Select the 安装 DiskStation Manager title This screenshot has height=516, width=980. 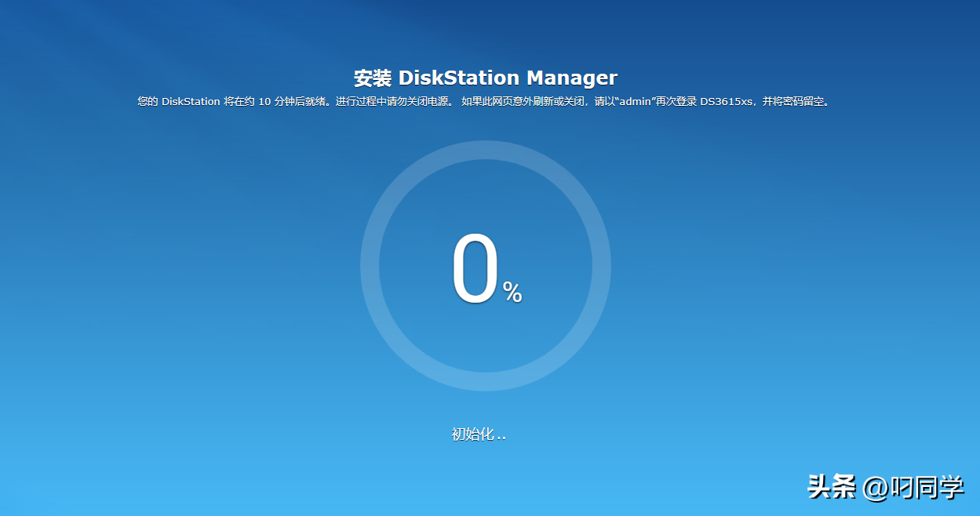pos(486,78)
